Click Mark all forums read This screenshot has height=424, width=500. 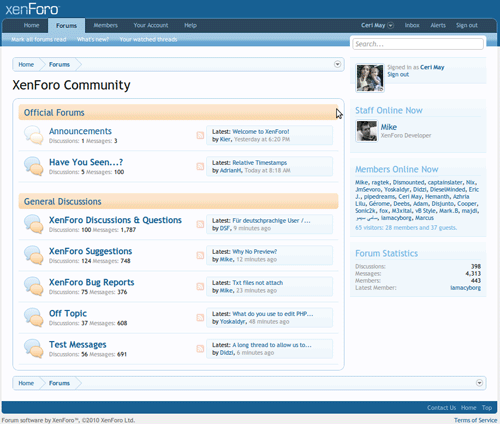tap(39, 39)
